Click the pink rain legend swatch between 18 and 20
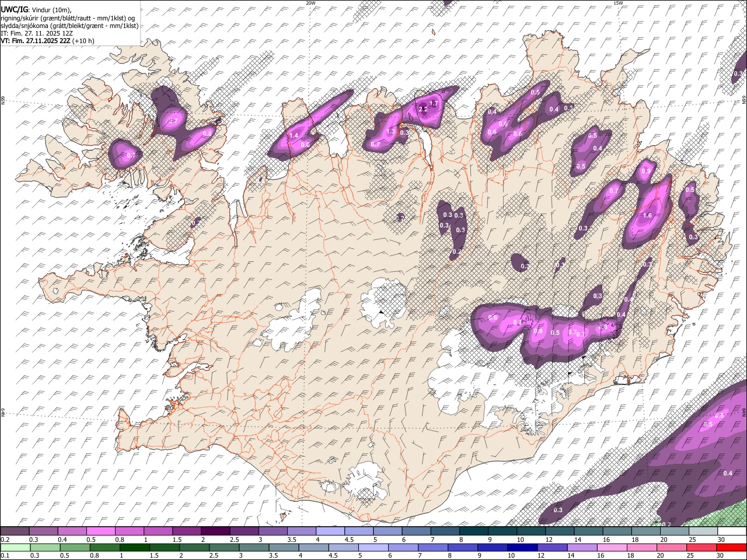The width and height of the screenshot is (747, 560). (x=642, y=547)
